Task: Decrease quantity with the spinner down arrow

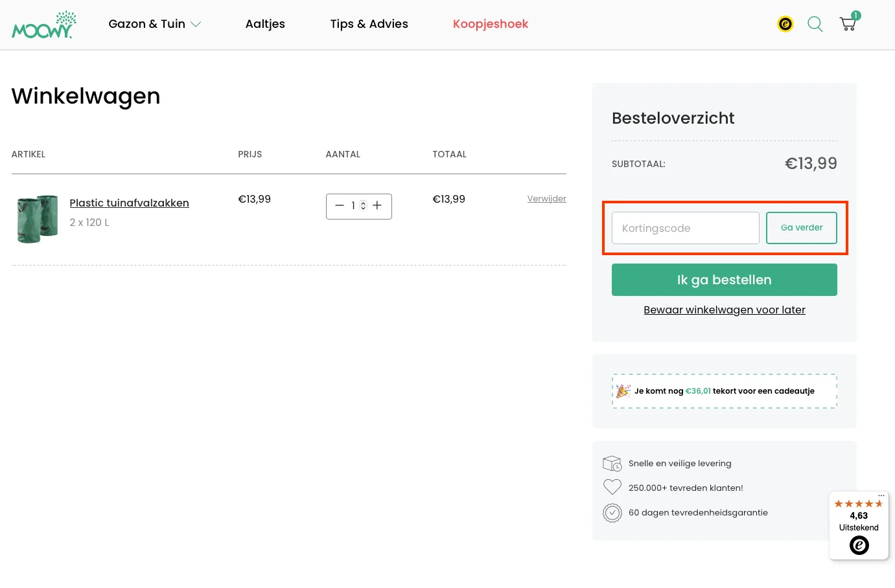Action: click(363, 209)
